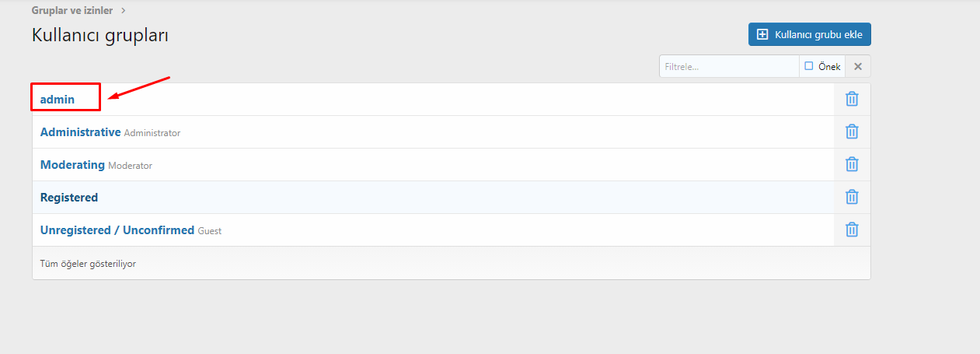The image size is (980, 354).
Task: Click the Tüm öğeler gösteriliyor footer
Action: (88, 264)
